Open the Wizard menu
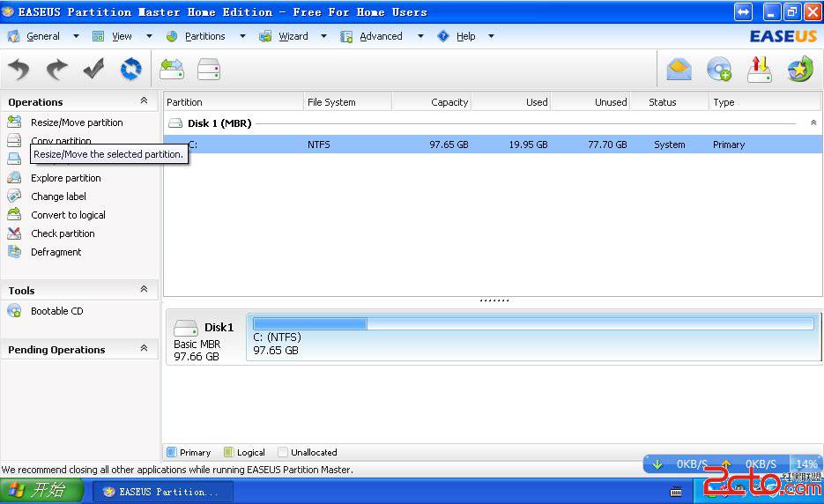The image size is (824, 504). pos(293,36)
